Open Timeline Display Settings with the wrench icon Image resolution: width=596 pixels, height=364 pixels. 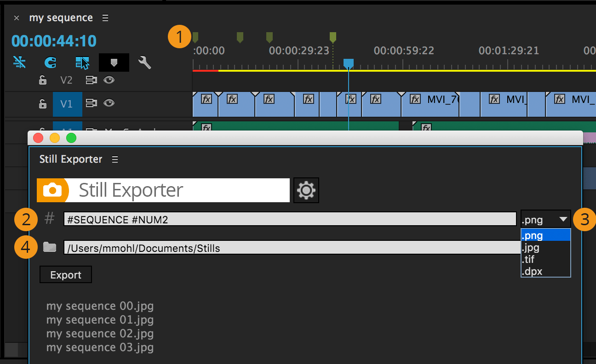[144, 62]
